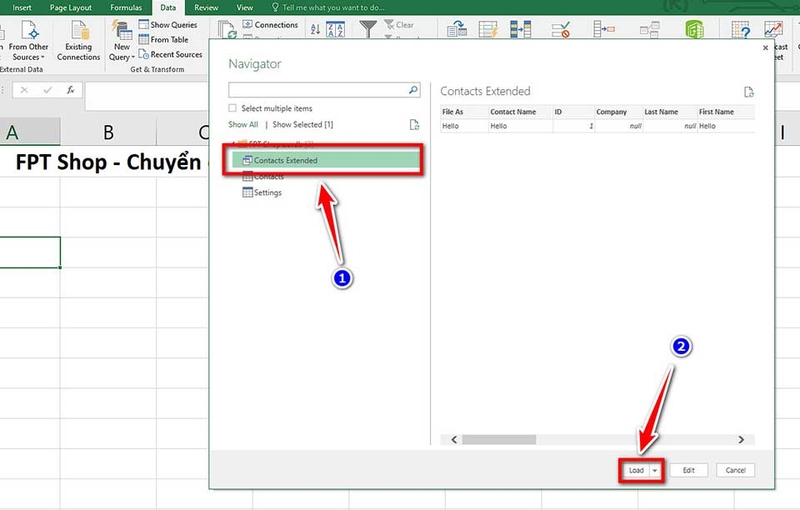Open the From Other Sources menu
The image size is (800, 510).
[x=29, y=41]
